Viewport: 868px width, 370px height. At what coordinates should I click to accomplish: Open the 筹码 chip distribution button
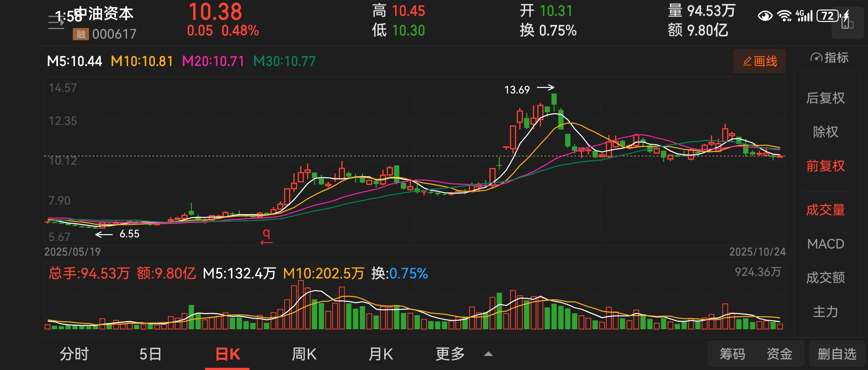coord(732,354)
